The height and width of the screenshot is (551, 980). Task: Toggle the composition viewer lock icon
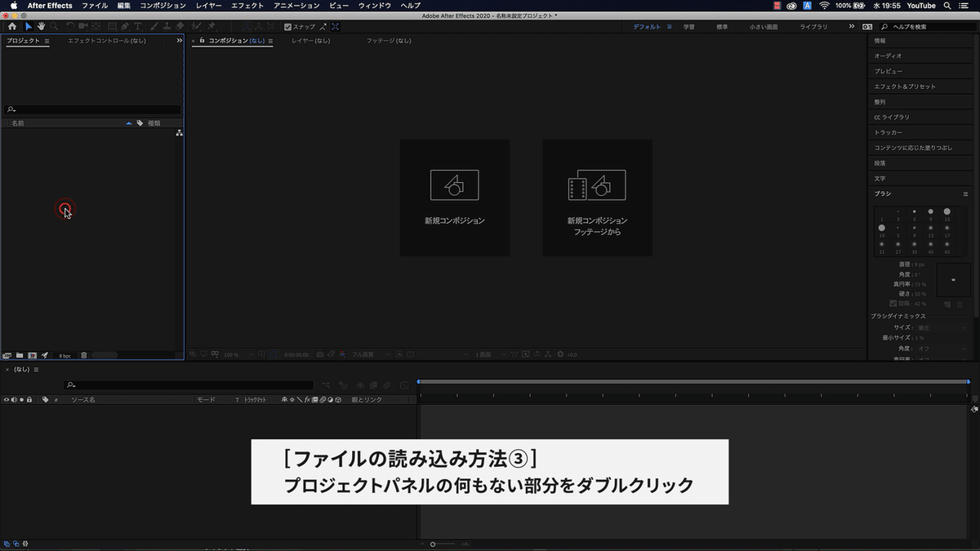pyautogui.click(x=202, y=40)
